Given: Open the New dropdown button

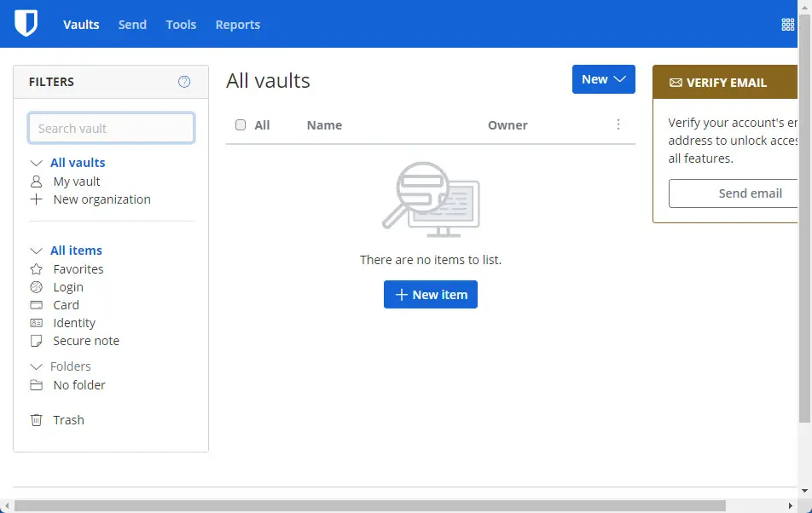Looking at the screenshot, I should [x=603, y=79].
